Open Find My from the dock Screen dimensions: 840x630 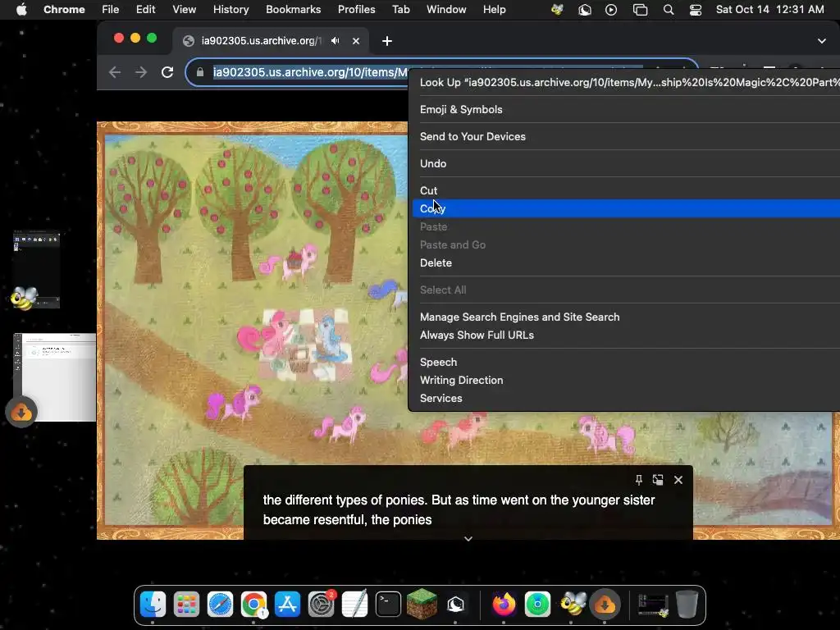(x=537, y=605)
